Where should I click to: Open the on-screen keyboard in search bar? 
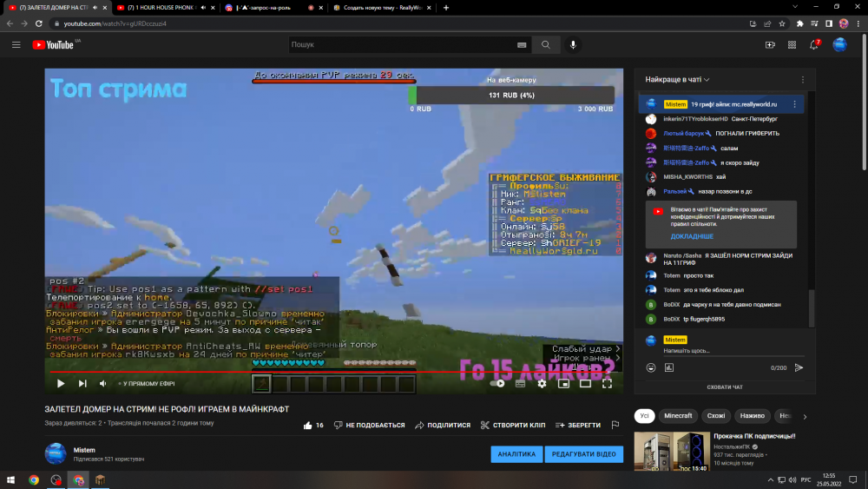[522, 45]
